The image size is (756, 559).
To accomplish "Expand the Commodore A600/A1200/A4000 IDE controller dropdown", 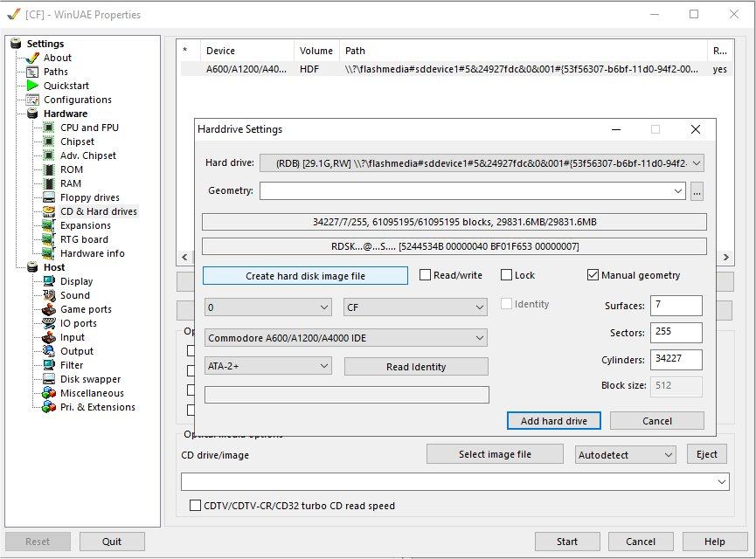I will coord(345,337).
